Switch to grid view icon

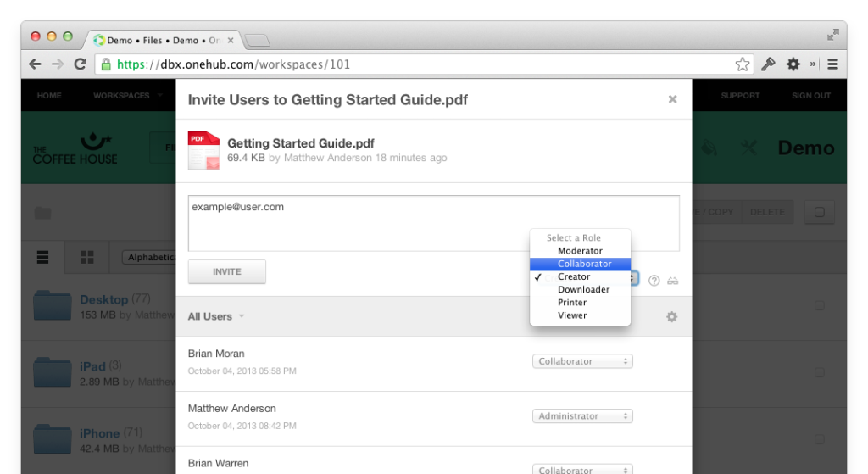tap(87, 257)
